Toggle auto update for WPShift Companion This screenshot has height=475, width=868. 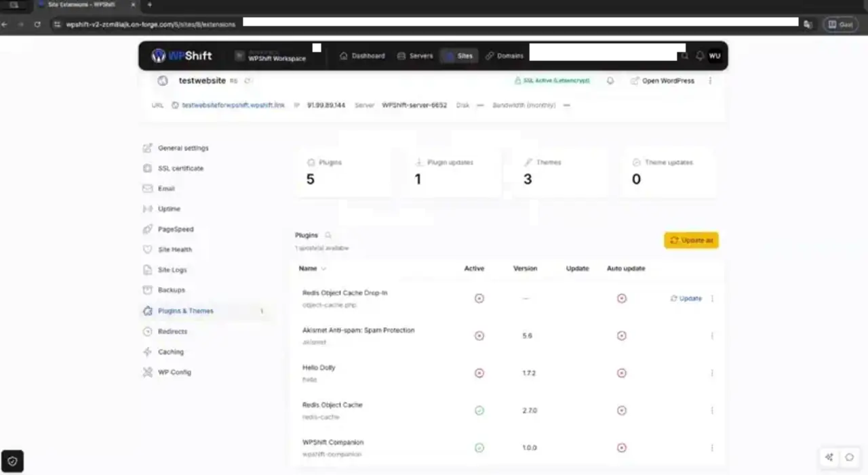coord(622,447)
